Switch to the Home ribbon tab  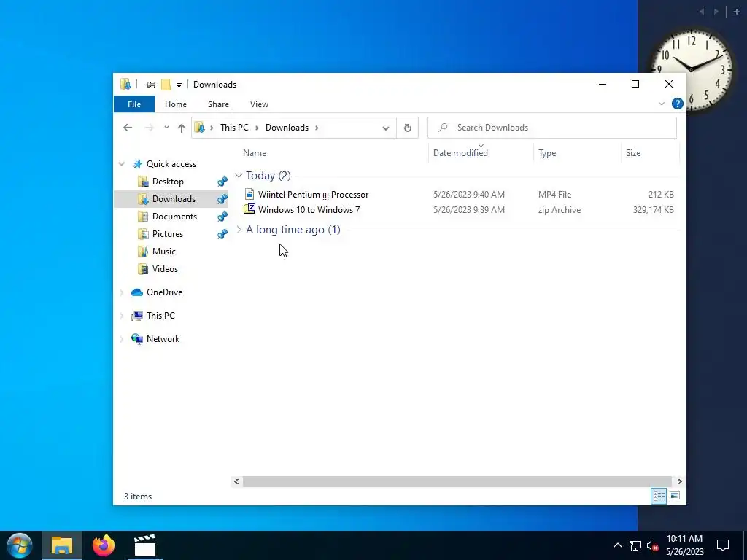(x=175, y=104)
